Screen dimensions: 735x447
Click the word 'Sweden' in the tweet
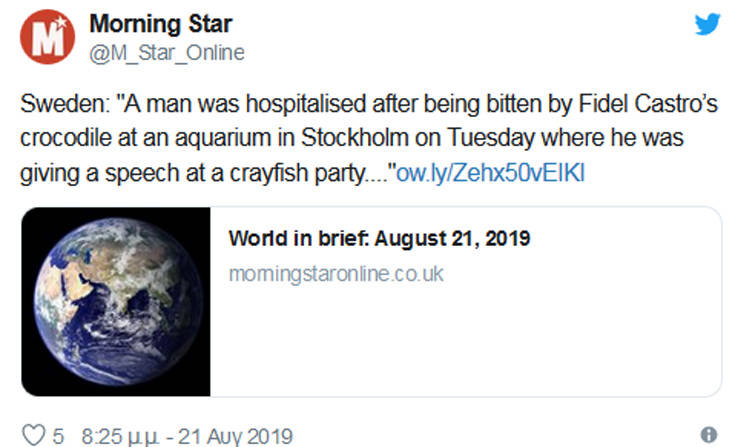tap(54, 105)
